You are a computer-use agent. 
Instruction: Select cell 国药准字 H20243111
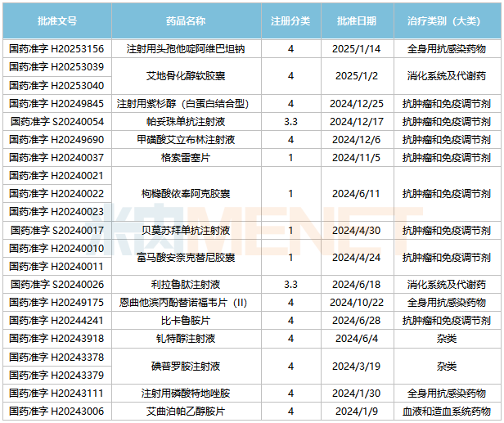[56, 393]
